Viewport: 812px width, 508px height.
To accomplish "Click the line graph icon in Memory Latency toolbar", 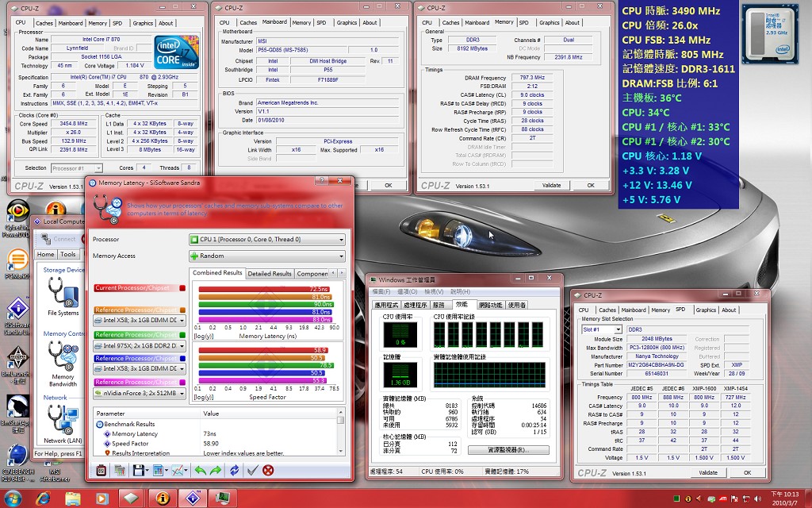I will (x=178, y=470).
